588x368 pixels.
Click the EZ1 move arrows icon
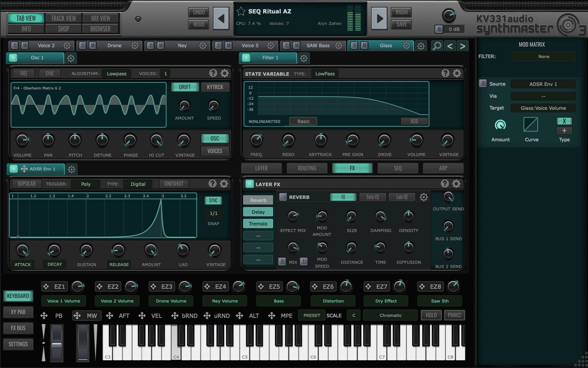tap(46, 286)
